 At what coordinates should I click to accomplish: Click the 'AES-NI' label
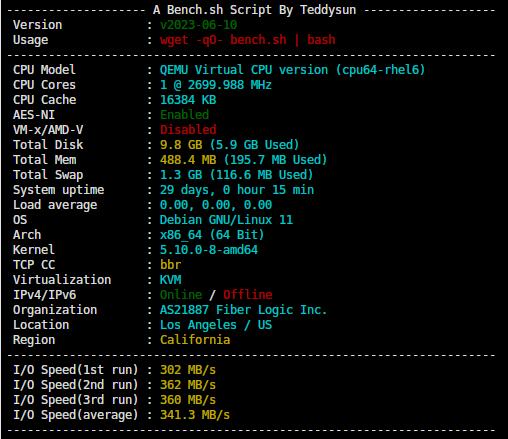34,115
